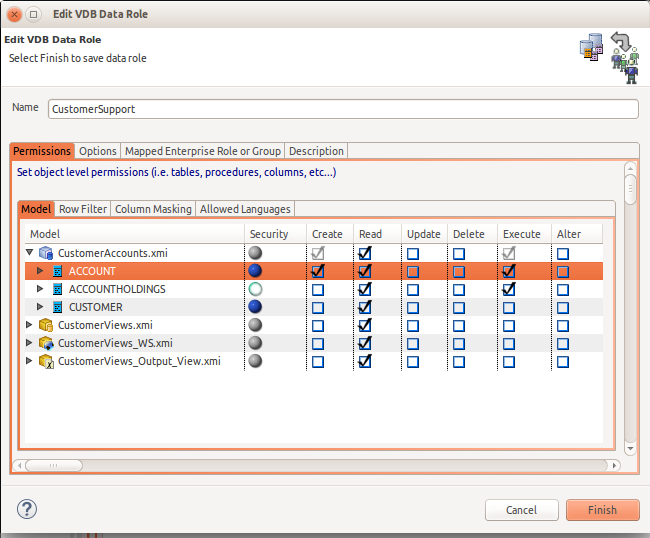Click the Model column header
The image size is (650, 538).
pyautogui.click(x=135, y=234)
